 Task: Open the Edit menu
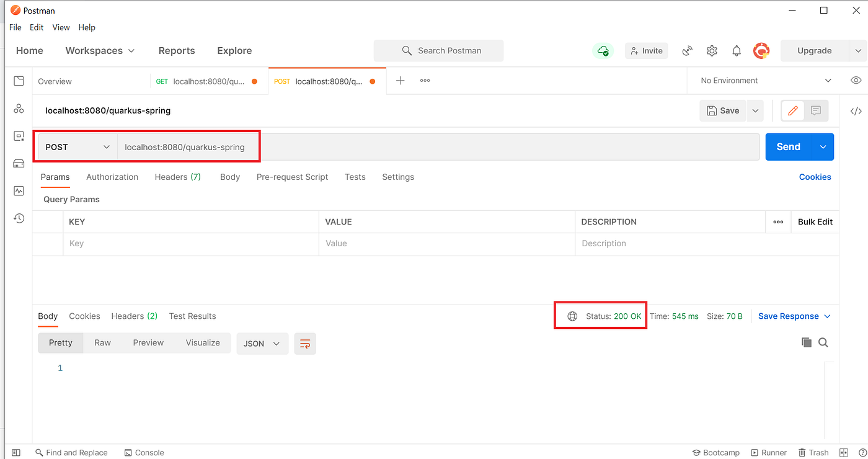pyautogui.click(x=37, y=27)
